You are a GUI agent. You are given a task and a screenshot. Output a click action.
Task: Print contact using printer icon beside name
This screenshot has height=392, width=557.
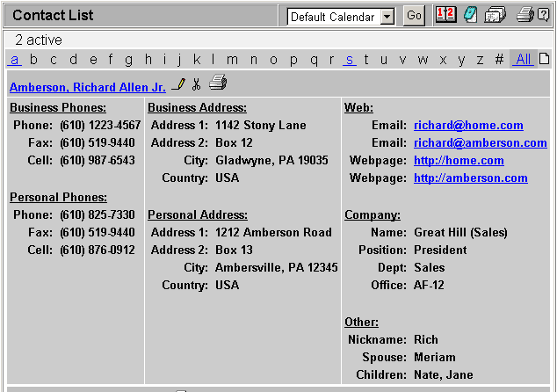pos(218,83)
